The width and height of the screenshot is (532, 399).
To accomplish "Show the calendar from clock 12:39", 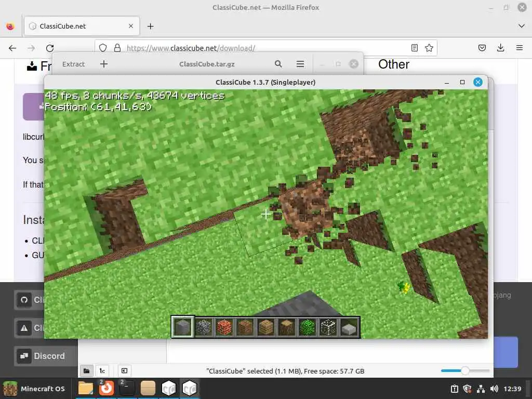I will tap(512, 389).
